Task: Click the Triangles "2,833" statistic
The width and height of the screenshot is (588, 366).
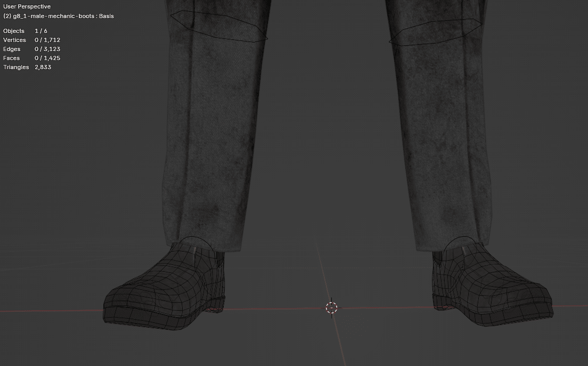Action: pos(43,67)
